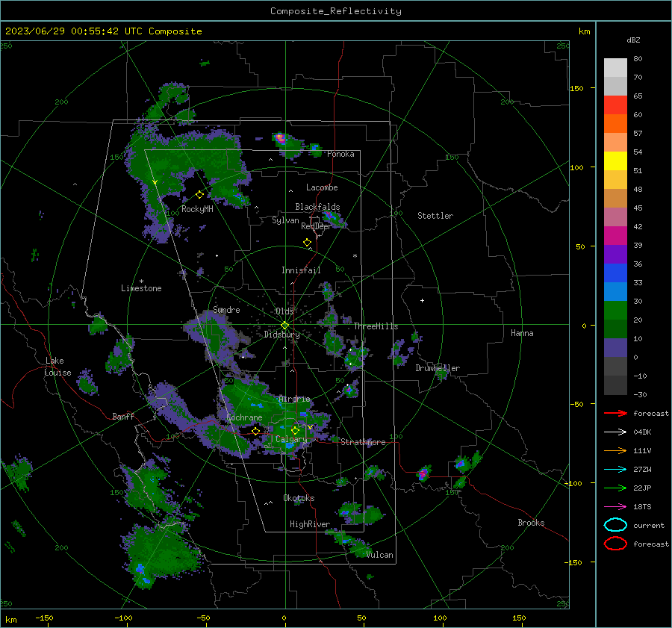Click the ThreeHills label

pyautogui.click(x=376, y=326)
